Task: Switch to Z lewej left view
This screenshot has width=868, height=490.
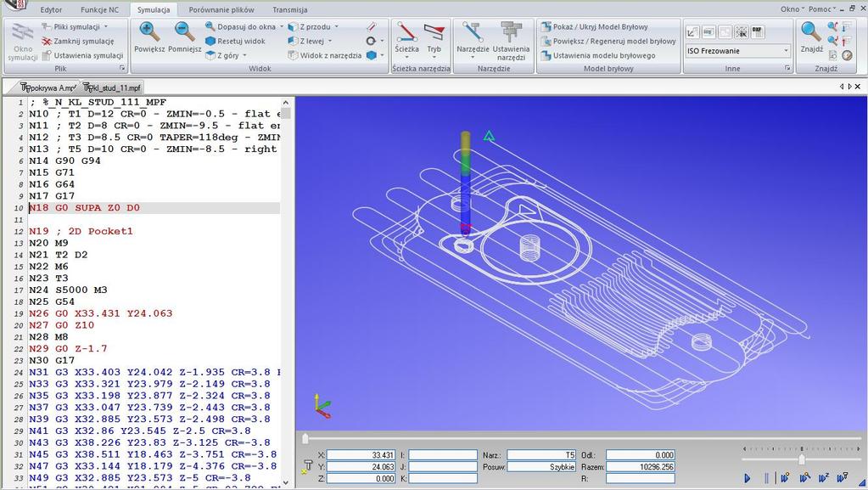Action: tap(306, 41)
